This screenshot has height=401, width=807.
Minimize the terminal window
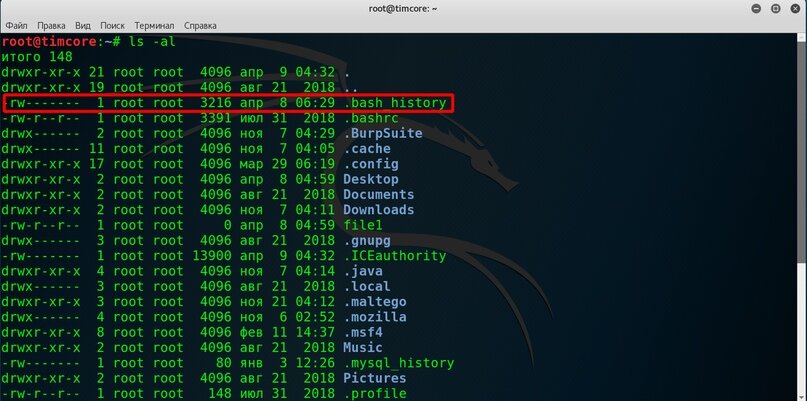point(756,9)
